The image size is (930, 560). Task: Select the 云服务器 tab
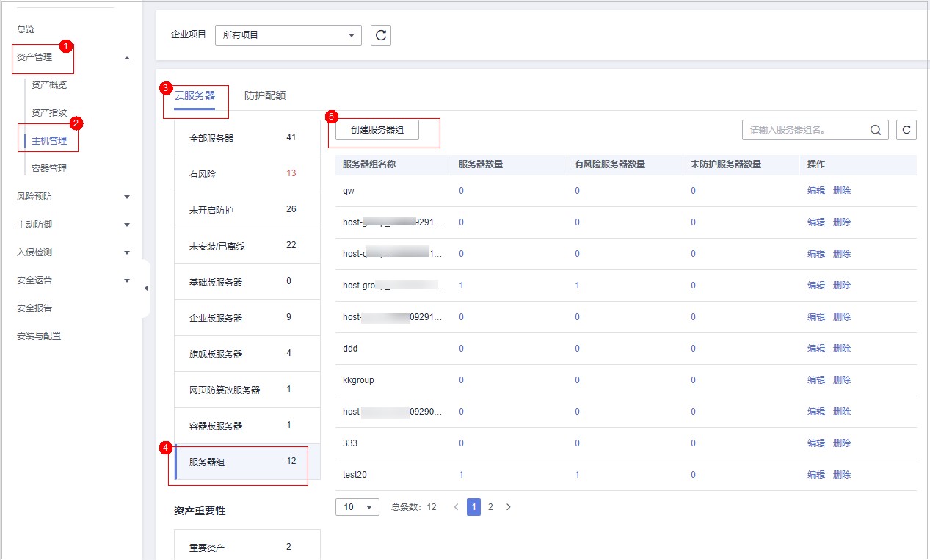(x=195, y=95)
